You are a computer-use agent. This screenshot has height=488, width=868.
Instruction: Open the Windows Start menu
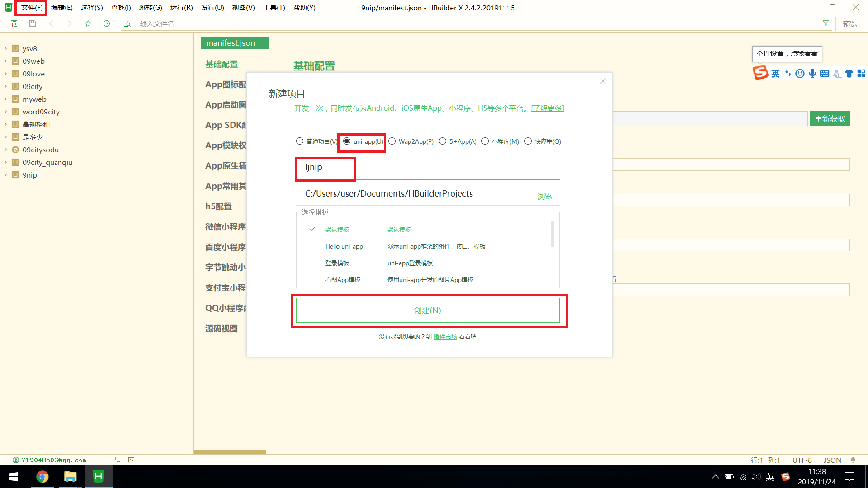pyautogui.click(x=14, y=477)
